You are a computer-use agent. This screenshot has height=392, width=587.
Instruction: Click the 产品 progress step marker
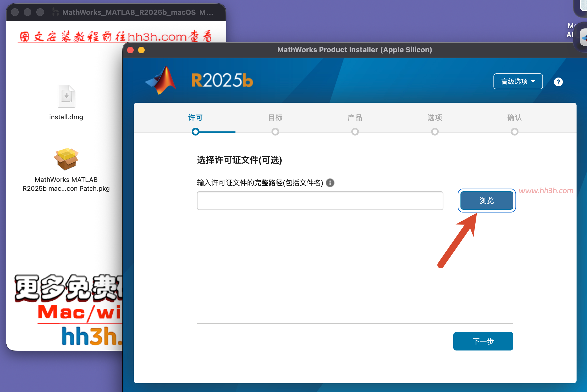coord(355,132)
